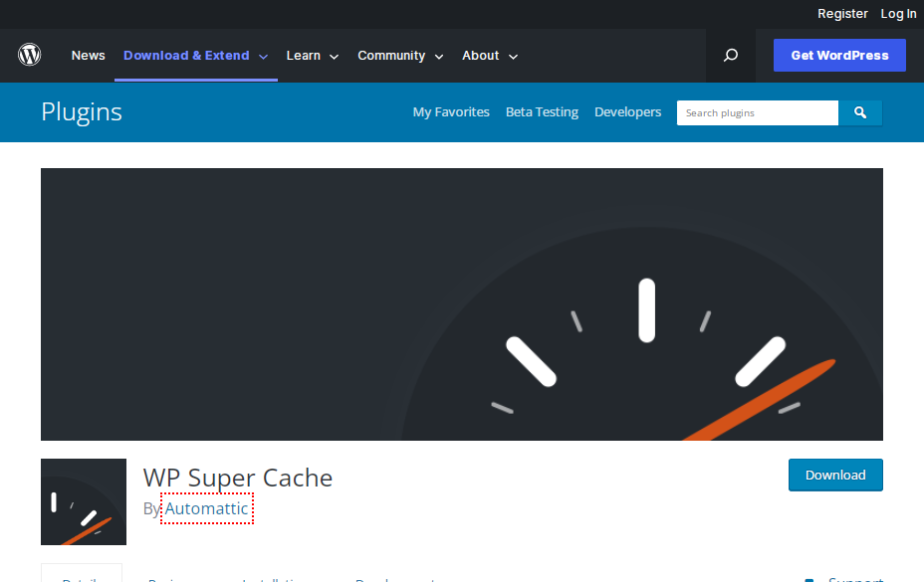Open the Automattic author link
This screenshot has width=924, height=582.
coord(207,508)
